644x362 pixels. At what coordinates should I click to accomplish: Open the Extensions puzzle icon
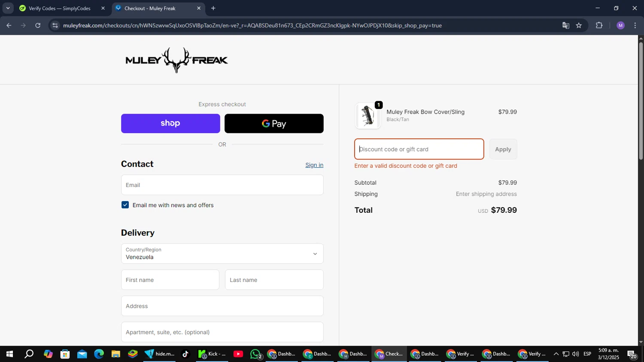point(599,26)
